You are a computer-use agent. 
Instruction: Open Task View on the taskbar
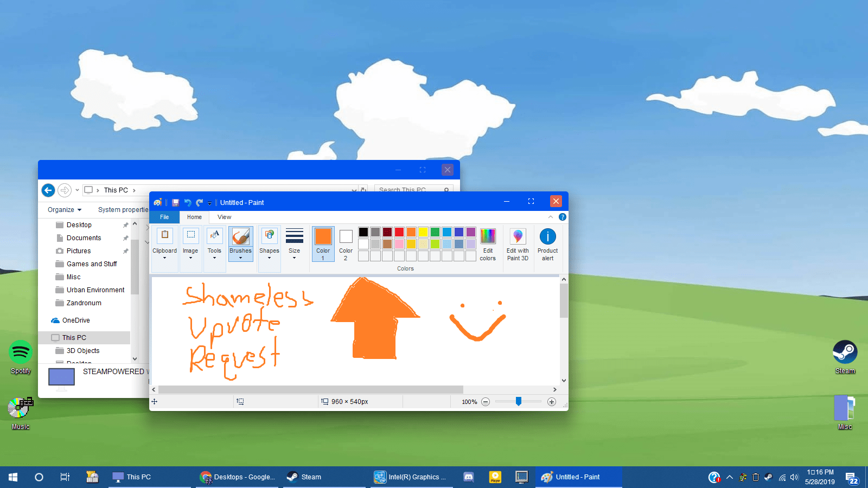[65, 477]
